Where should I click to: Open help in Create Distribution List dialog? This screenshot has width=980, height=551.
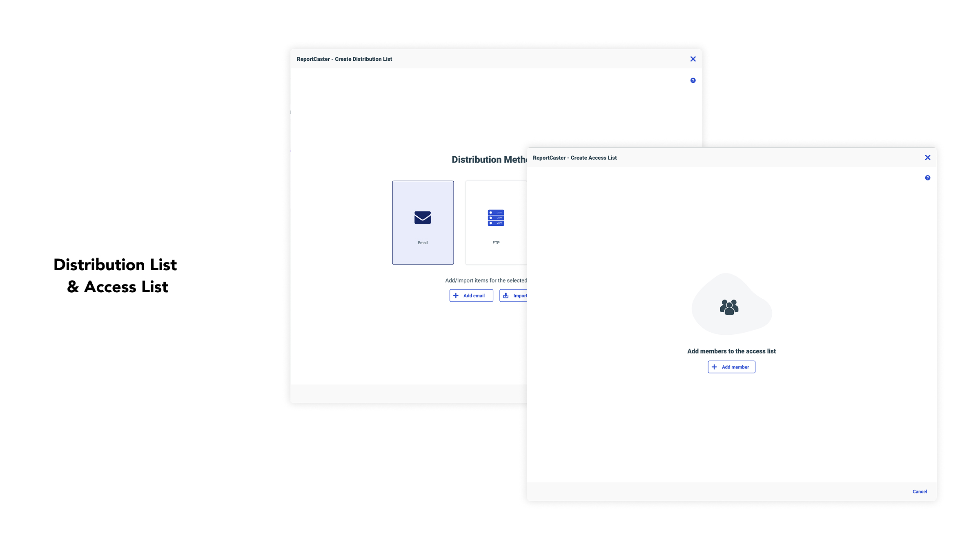click(x=693, y=80)
